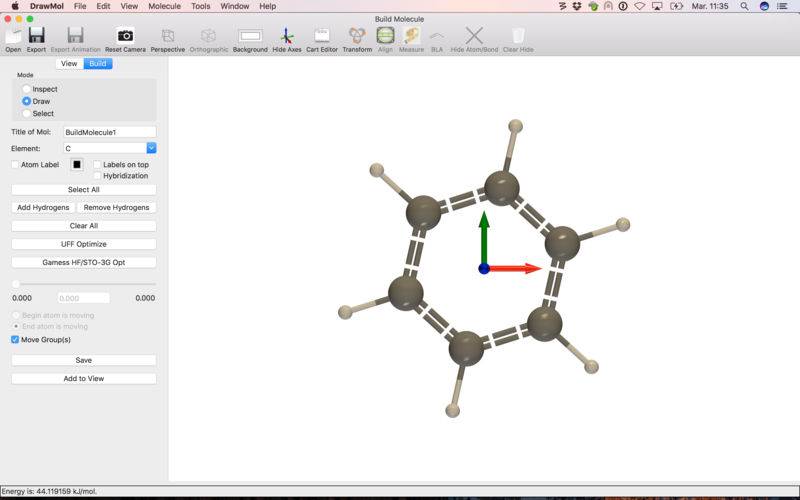This screenshot has height=500, width=800.
Task: Click the Siri icon in menu bar
Action: click(x=764, y=6)
